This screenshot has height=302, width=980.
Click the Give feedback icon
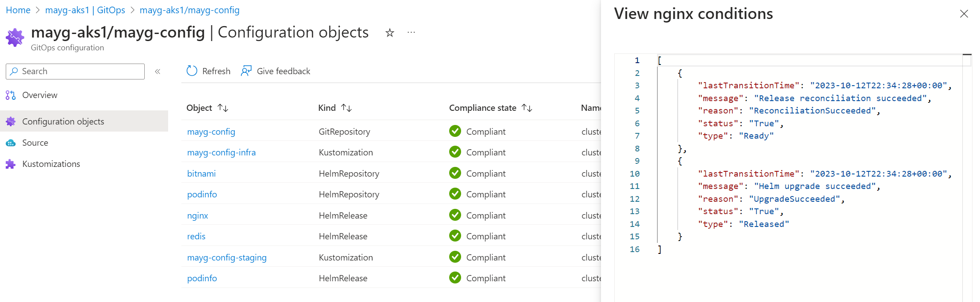coord(246,71)
